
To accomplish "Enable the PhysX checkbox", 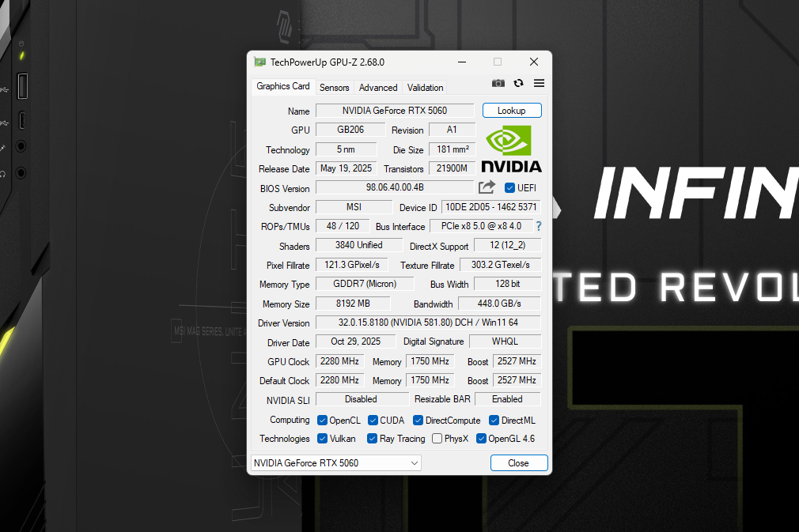I will 436,438.
